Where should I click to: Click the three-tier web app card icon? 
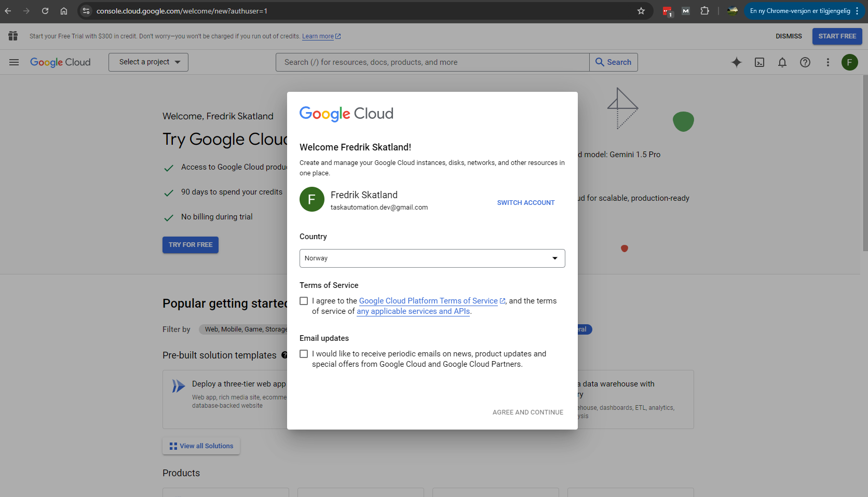[x=179, y=386]
